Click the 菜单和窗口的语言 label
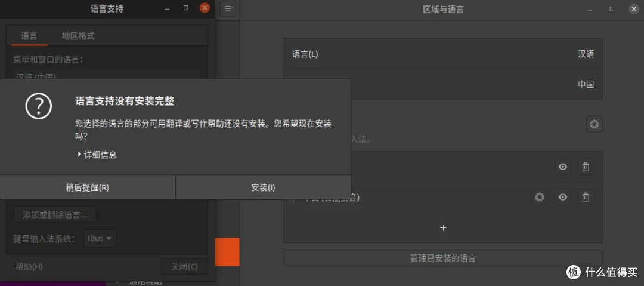 click(48, 60)
